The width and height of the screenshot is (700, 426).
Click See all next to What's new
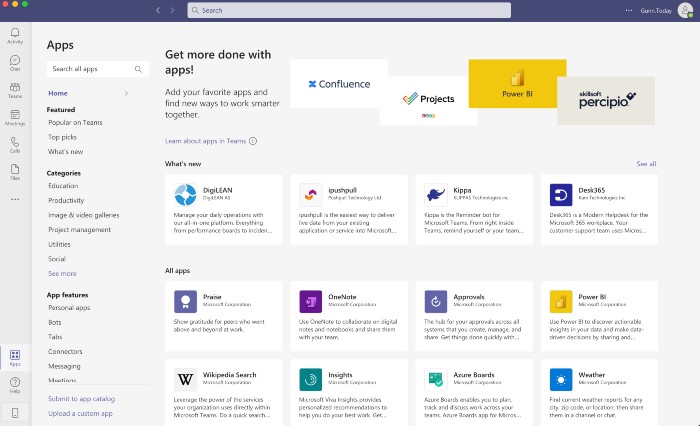click(646, 163)
